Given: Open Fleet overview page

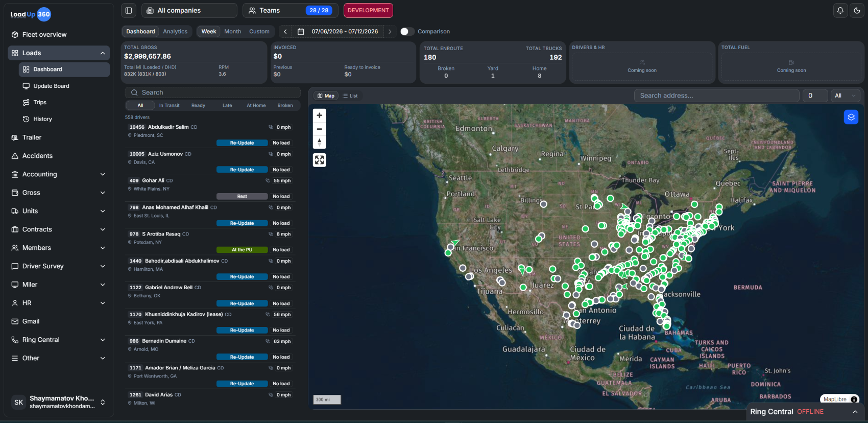Looking at the screenshot, I should 59,35.
